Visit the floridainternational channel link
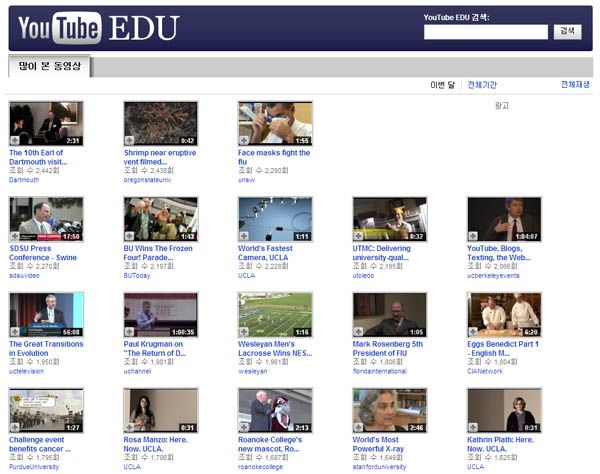600x474 pixels. click(x=379, y=371)
